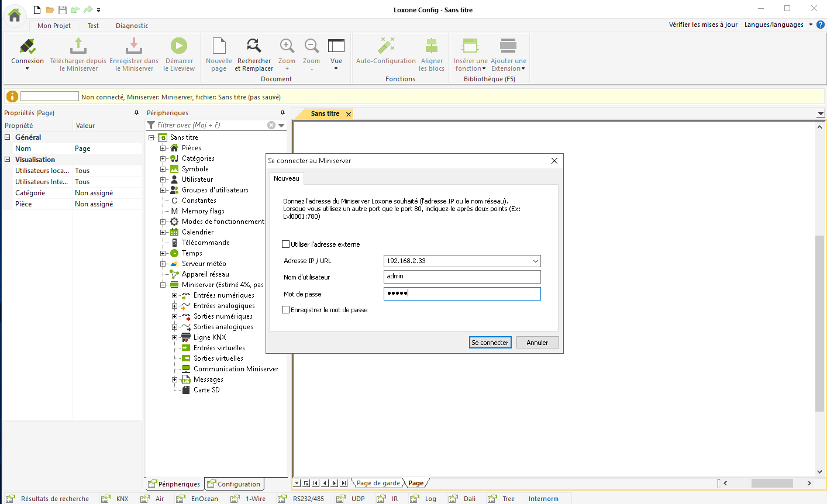Open the peripherals filter dropdown arrow
The width and height of the screenshot is (827, 504).
click(281, 125)
